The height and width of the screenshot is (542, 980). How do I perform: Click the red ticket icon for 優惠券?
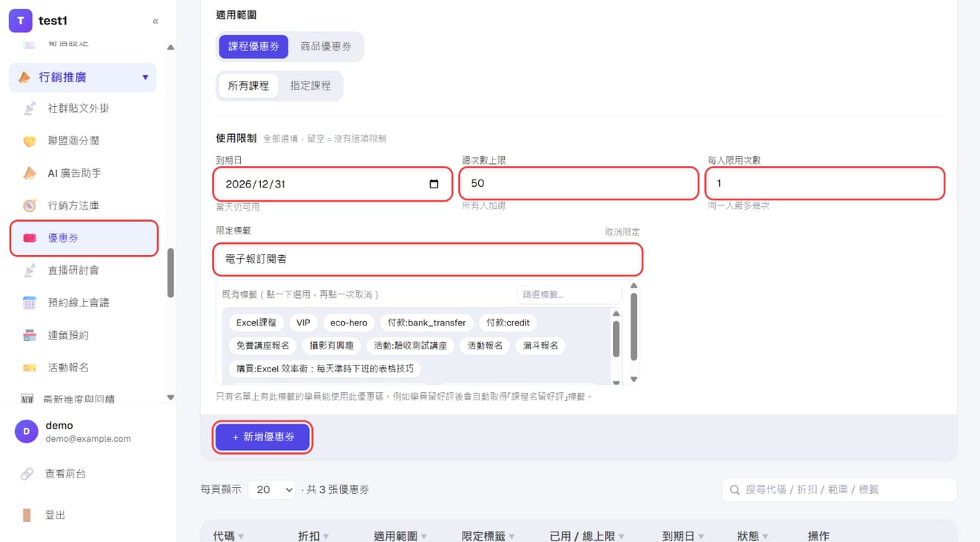click(x=30, y=238)
